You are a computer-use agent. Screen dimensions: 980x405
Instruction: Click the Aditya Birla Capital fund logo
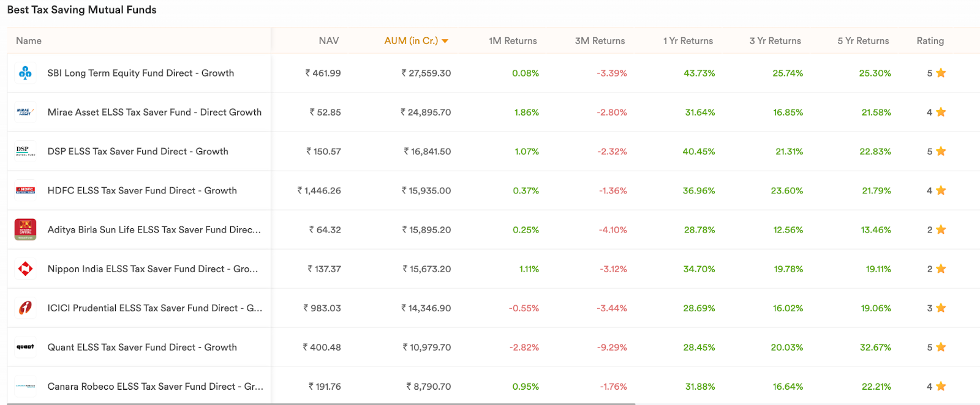pyautogui.click(x=25, y=229)
